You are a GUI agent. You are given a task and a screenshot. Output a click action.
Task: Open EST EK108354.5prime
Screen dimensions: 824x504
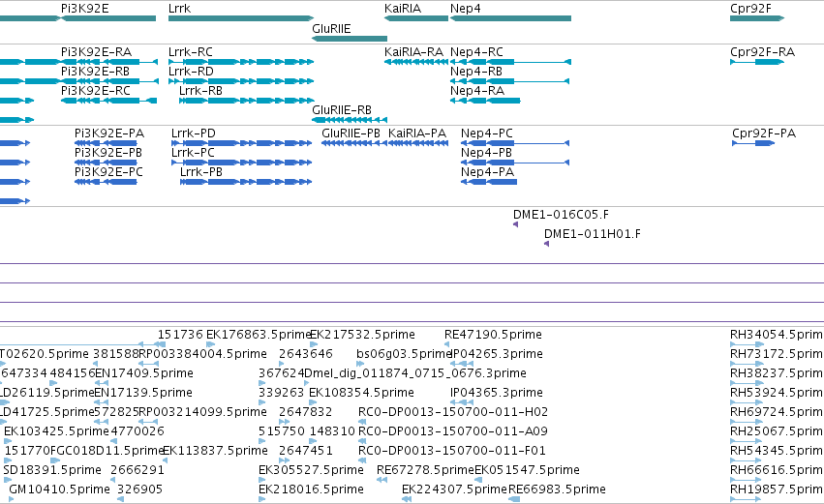pos(361,393)
